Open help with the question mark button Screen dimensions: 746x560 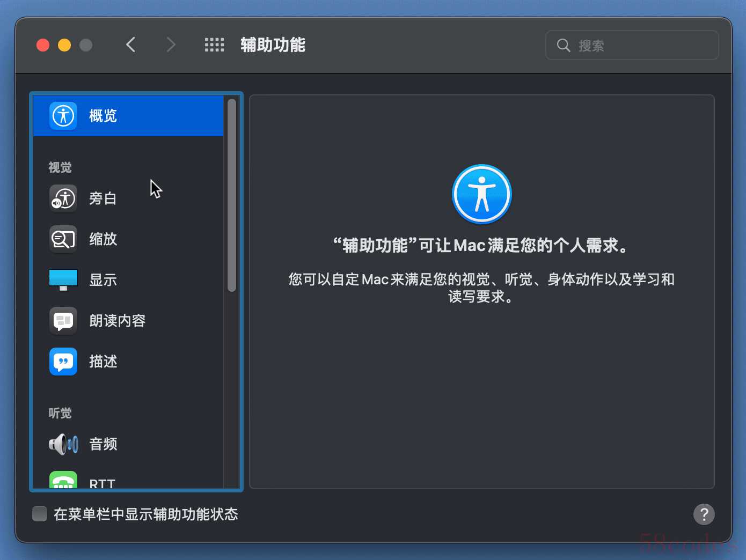(704, 514)
